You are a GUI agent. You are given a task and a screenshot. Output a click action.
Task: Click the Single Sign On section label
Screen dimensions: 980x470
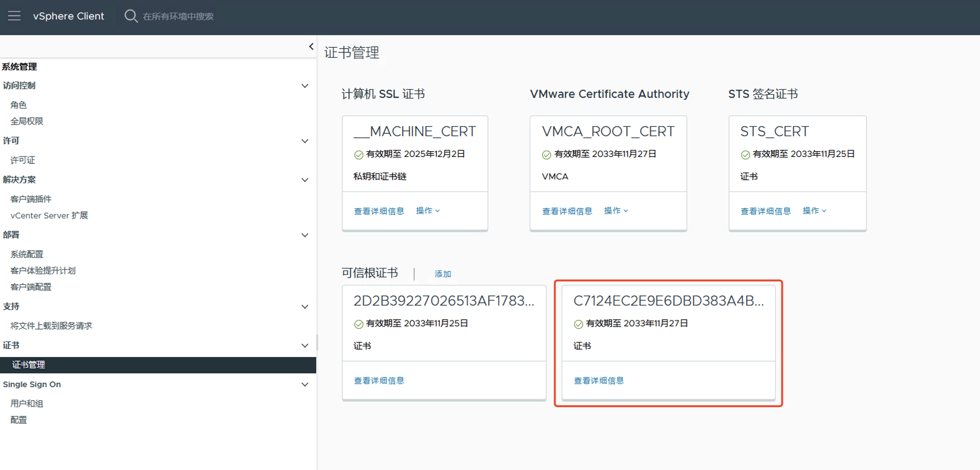(x=32, y=384)
